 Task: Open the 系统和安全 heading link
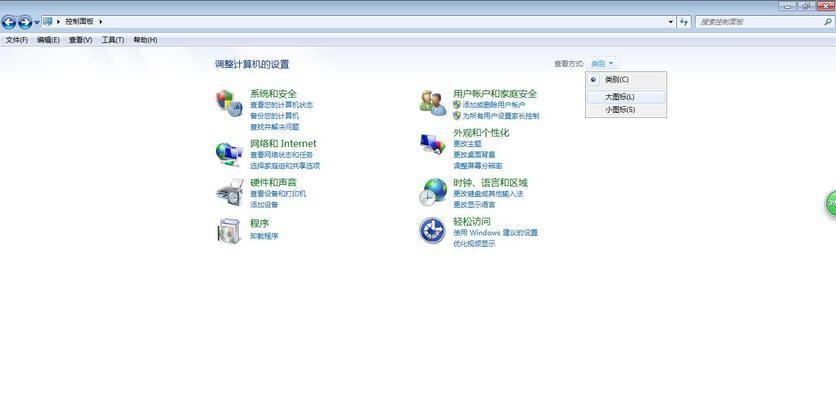point(274,93)
